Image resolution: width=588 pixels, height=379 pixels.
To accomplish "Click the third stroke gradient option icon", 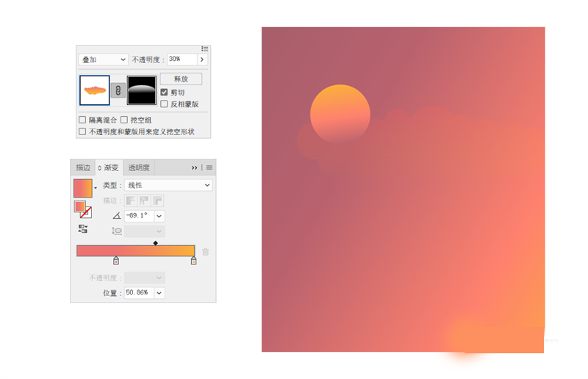I will click(157, 201).
